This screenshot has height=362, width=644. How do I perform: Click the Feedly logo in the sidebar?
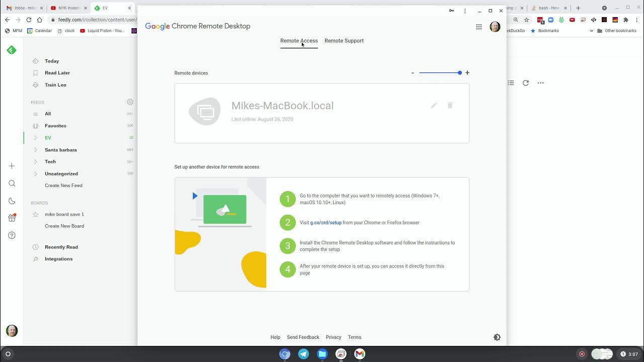coord(12,50)
